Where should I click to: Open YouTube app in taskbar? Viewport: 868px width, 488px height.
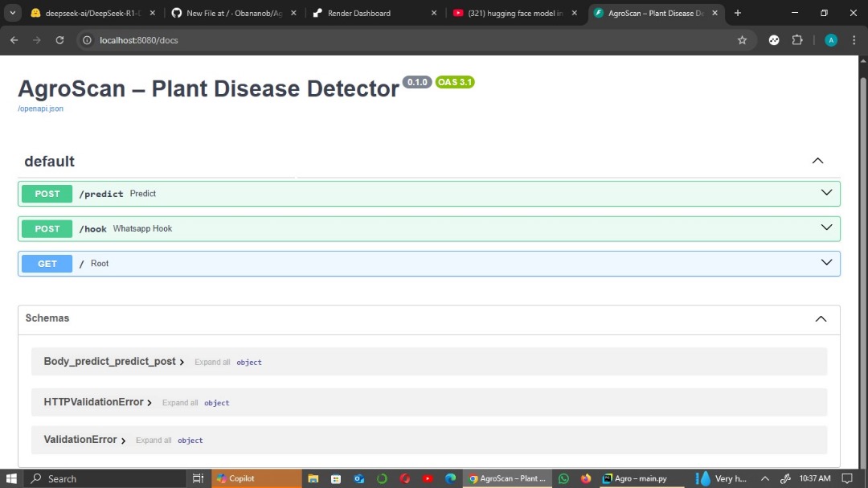(x=428, y=478)
